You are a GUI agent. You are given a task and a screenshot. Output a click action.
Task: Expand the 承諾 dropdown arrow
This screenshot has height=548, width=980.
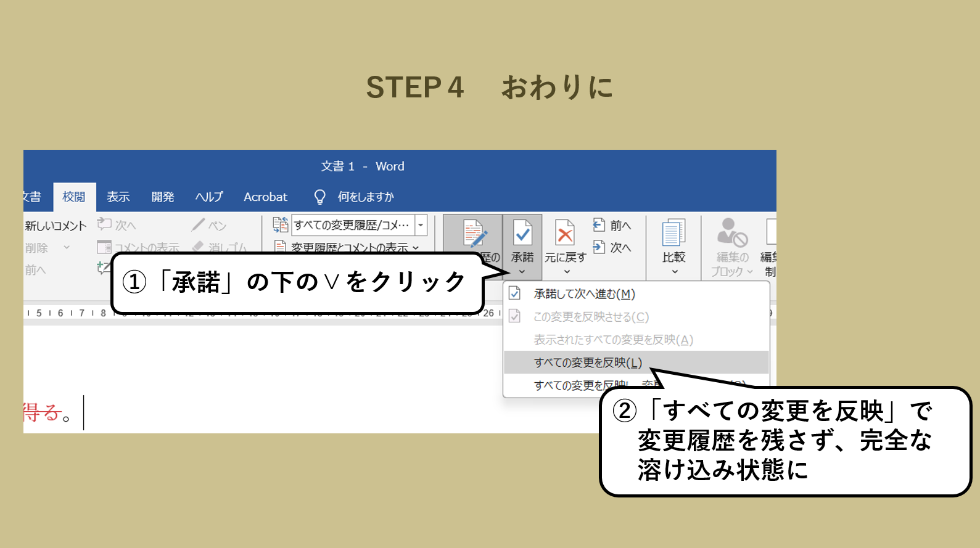pyautogui.click(x=522, y=272)
